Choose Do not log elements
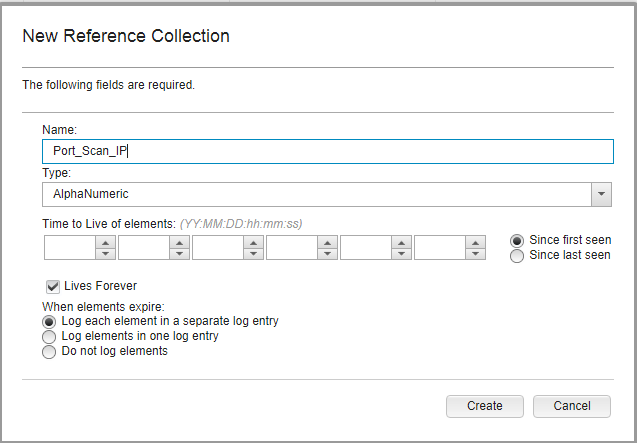The height and width of the screenshot is (443, 637). (x=49, y=352)
